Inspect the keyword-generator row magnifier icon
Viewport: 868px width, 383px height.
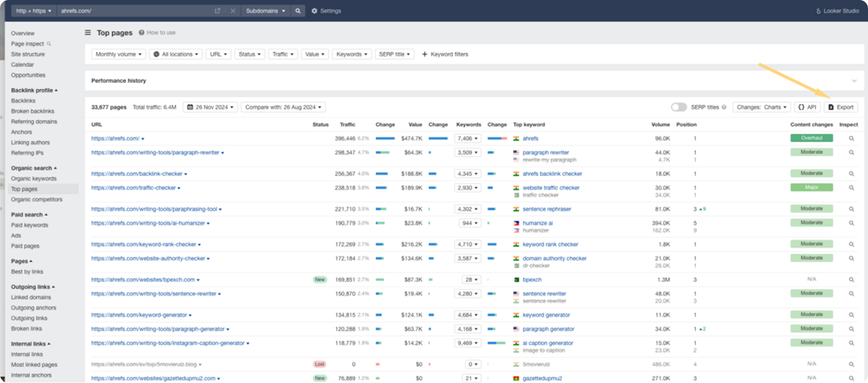(x=851, y=315)
